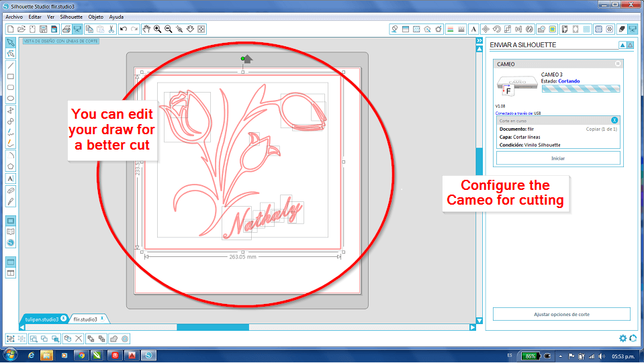Click the outlined triangle in Enviar a Silhouette header
Image resolution: width=644 pixels, height=363 pixels.
pos(630,45)
